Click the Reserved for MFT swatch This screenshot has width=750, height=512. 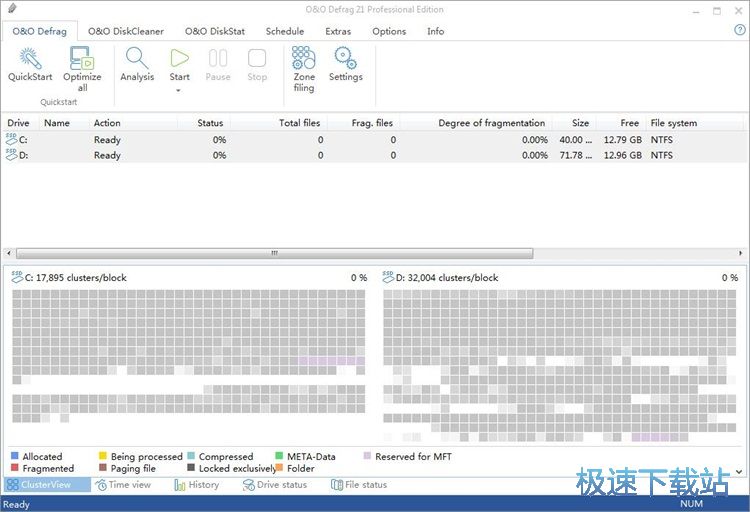(367, 456)
